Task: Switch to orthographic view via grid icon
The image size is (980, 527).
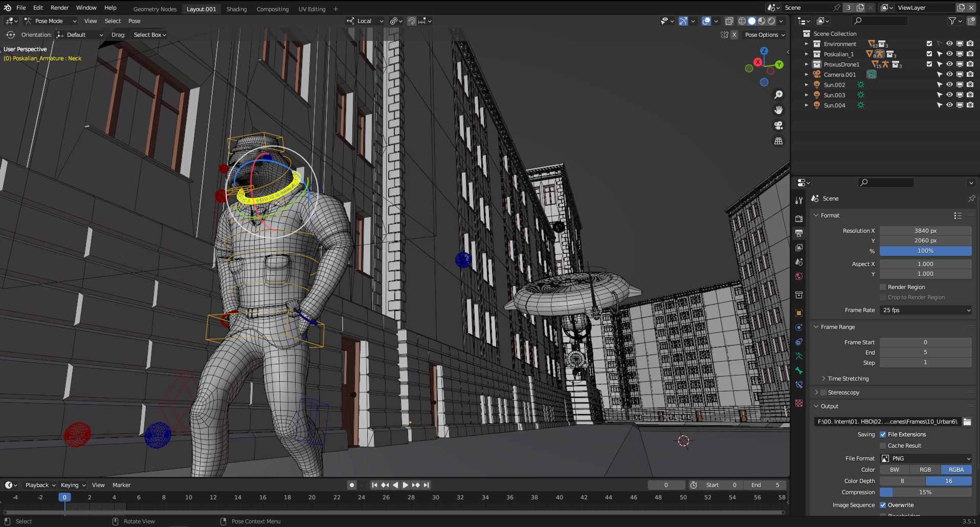Action: click(778, 141)
